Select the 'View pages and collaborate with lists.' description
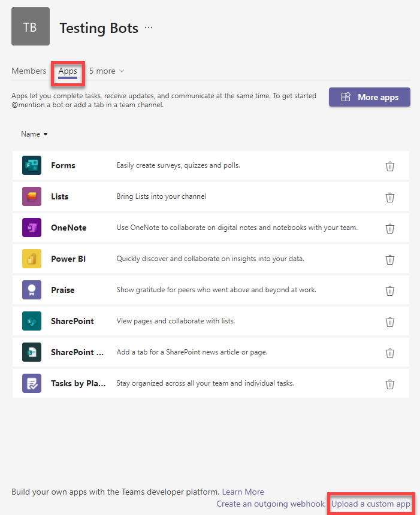 [x=176, y=321]
